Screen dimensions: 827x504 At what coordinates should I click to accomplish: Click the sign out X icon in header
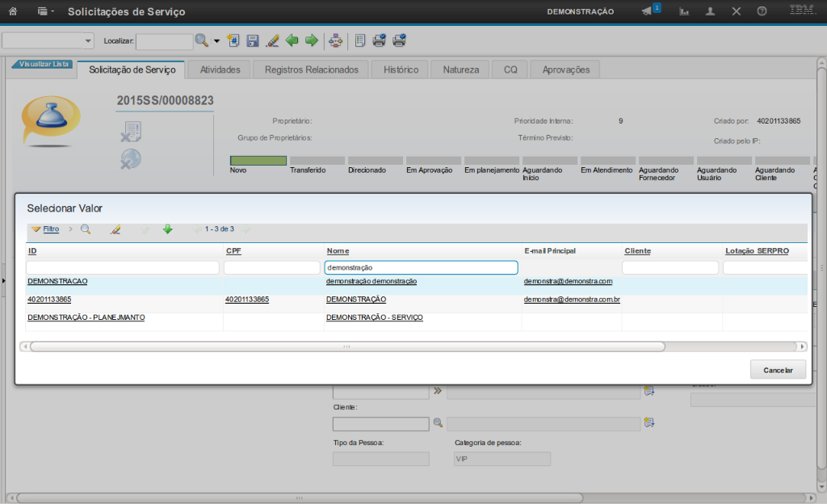736,11
